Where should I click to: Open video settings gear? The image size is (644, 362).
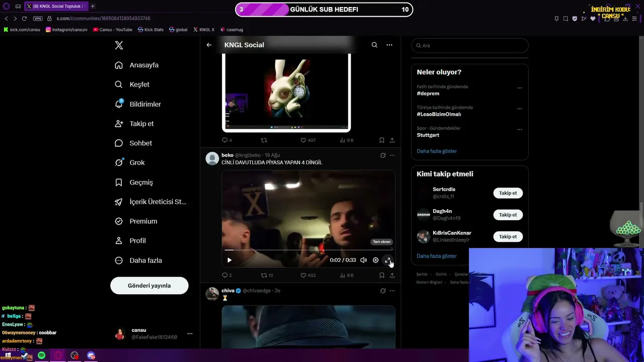375,260
